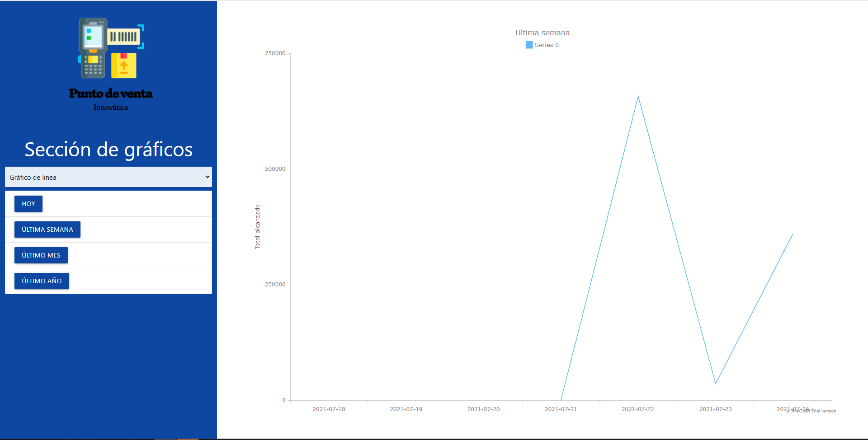Click the Punto de venta brand title
Viewport: 868px width, 440px height.
click(x=111, y=94)
